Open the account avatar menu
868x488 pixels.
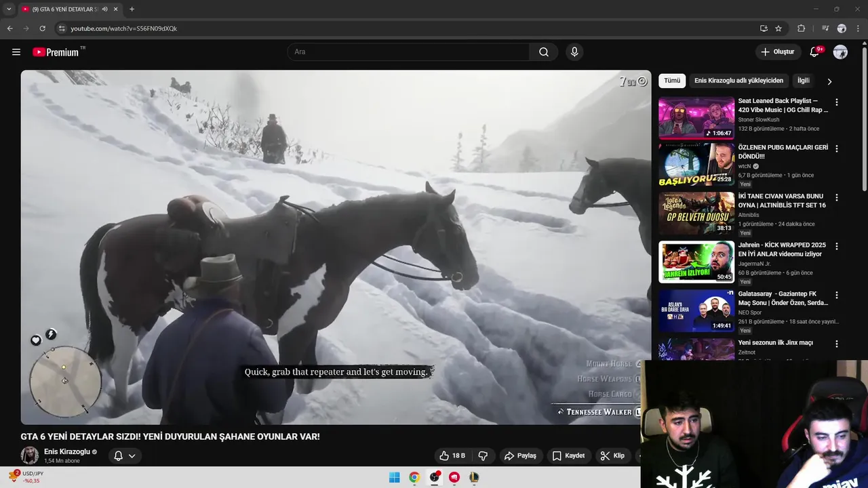pyautogui.click(x=840, y=52)
